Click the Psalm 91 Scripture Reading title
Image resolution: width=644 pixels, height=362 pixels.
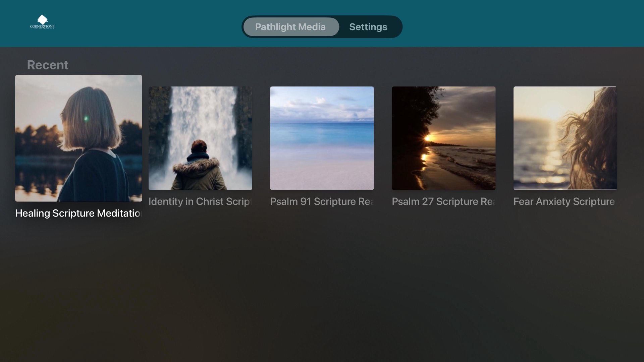pos(322,201)
